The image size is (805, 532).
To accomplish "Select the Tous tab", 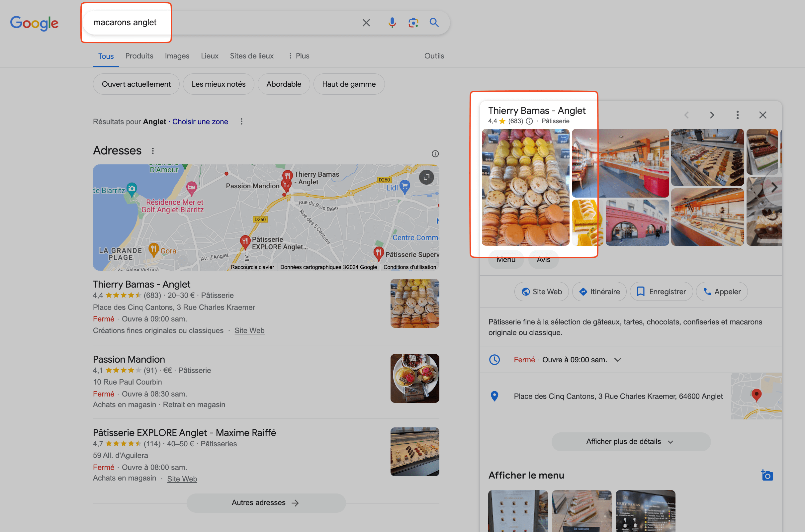I will [x=106, y=56].
